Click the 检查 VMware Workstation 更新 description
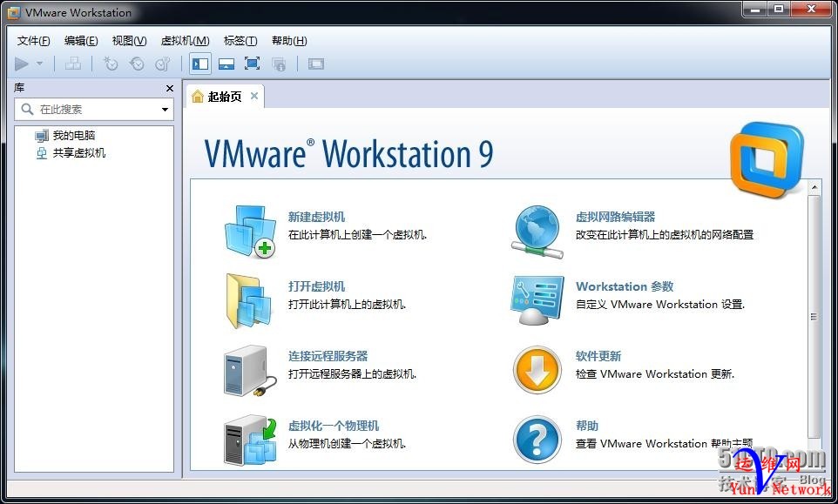Image resolution: width=838 pixels, height=504 pixels. (655, 373)
